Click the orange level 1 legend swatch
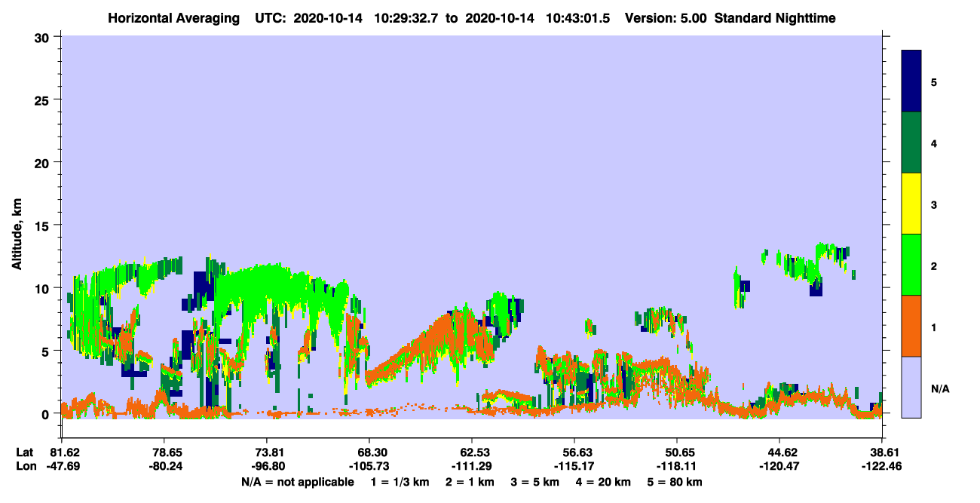This screenshot has height=503, width=980. point(911,326)
